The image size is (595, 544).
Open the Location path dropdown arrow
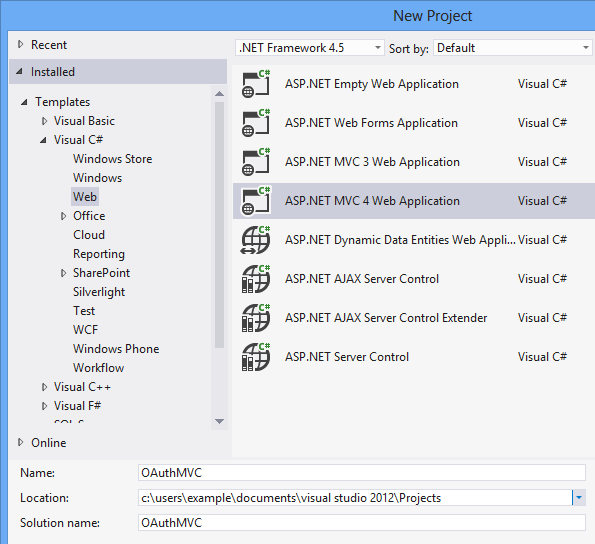click(579, 497)
